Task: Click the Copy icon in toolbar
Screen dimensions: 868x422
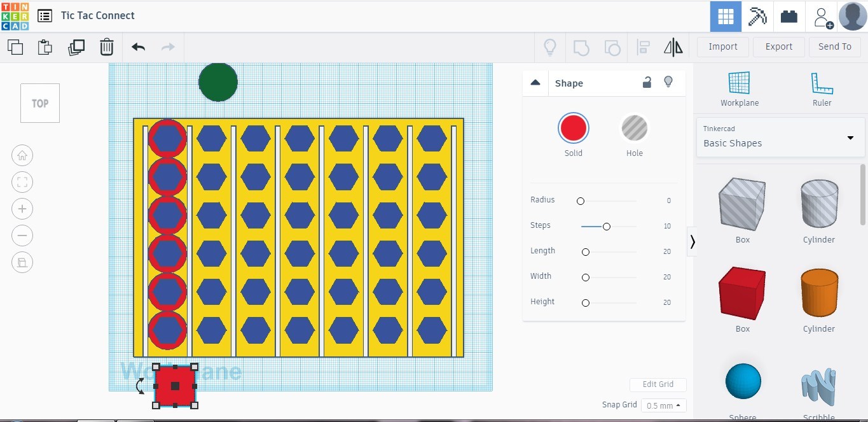Action: click(x=15, y=47)
